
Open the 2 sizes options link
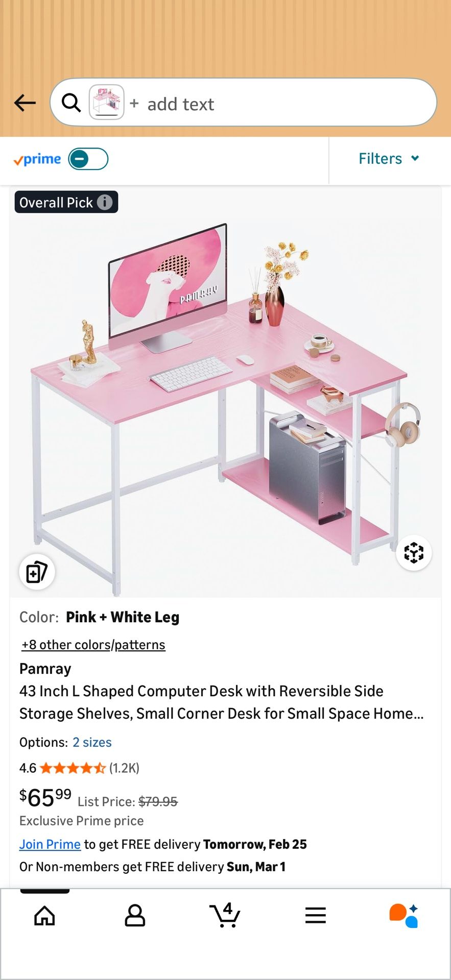(92, 742)
